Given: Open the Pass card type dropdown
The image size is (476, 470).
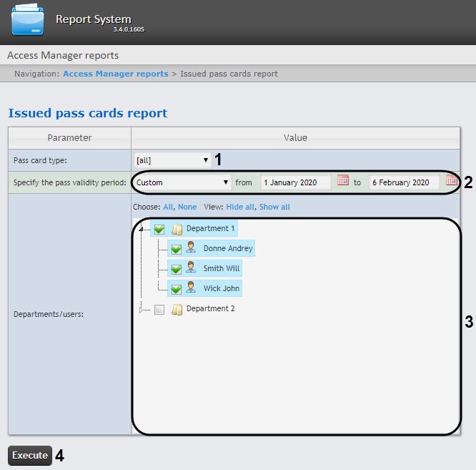Looking at the screenshot, I should point(173,160).
